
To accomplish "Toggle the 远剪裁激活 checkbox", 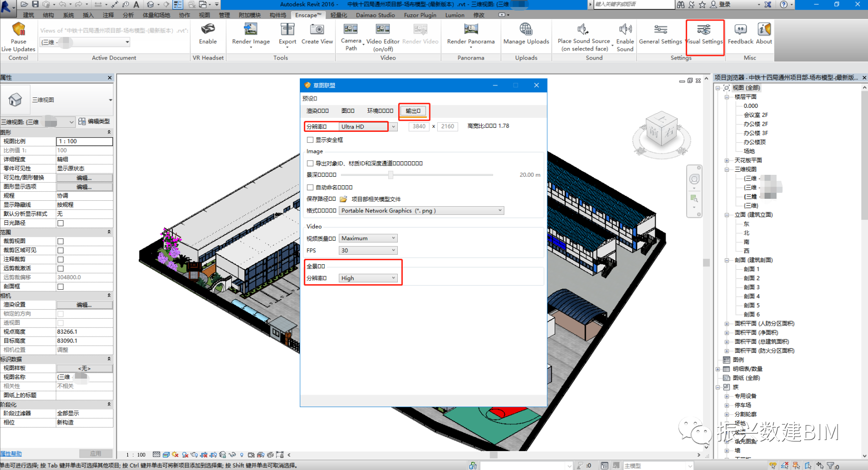I will click(x=60, y=269).
